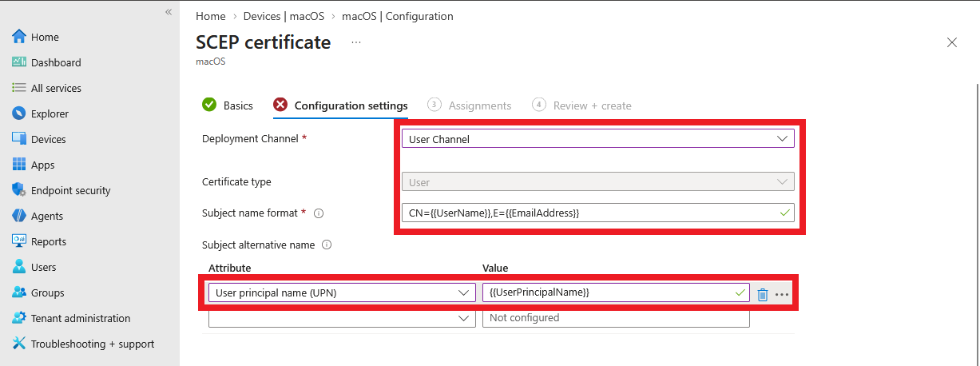Click the Devices | macOS breadcrumb link

click(284, 16)
